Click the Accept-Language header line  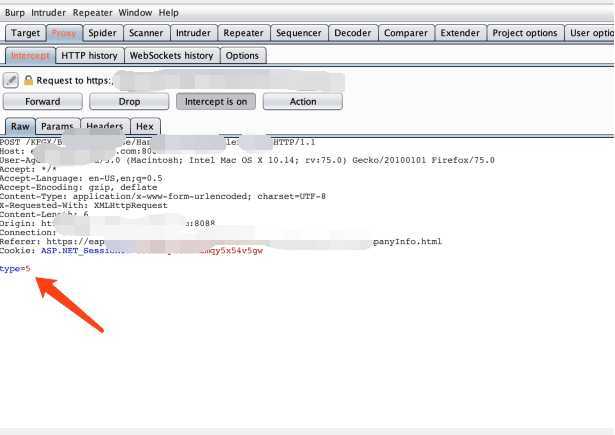tap(81, 178)
